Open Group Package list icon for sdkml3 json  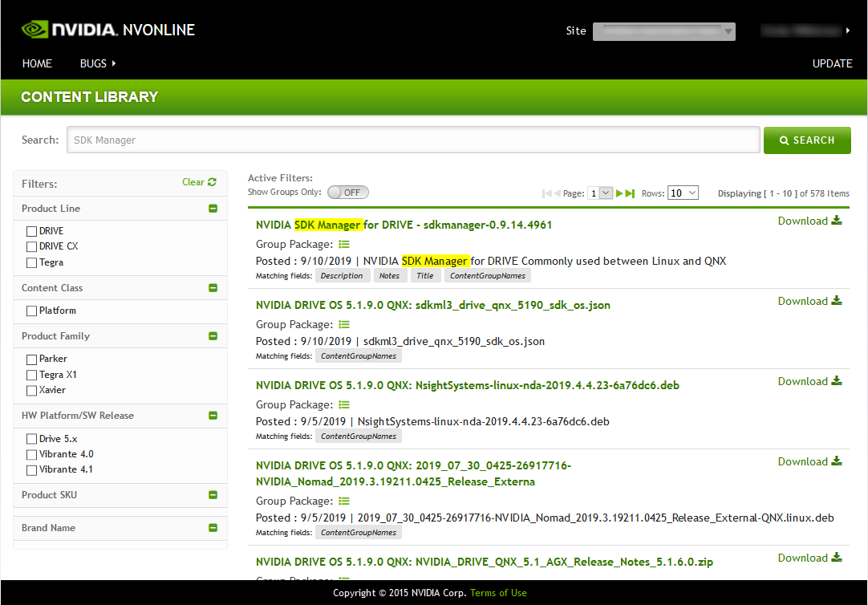click(x=344, y=325)
